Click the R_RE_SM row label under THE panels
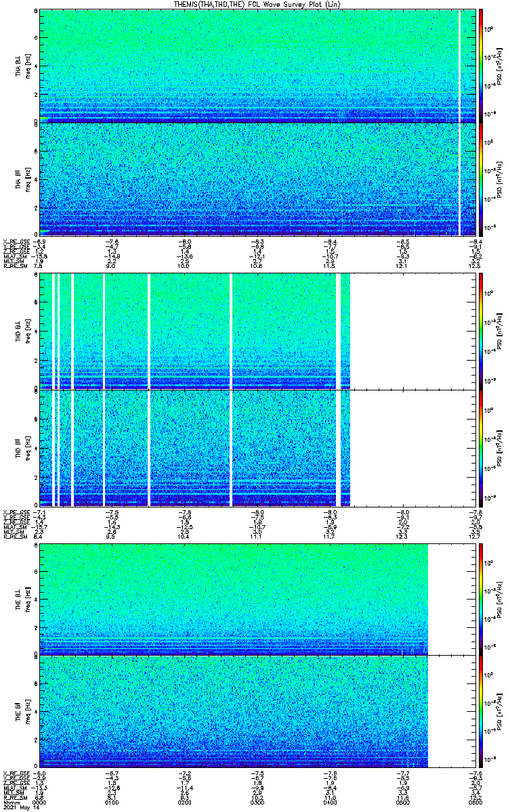The height and width of the screenshot is (812, 508). click(x=14, y=798)
